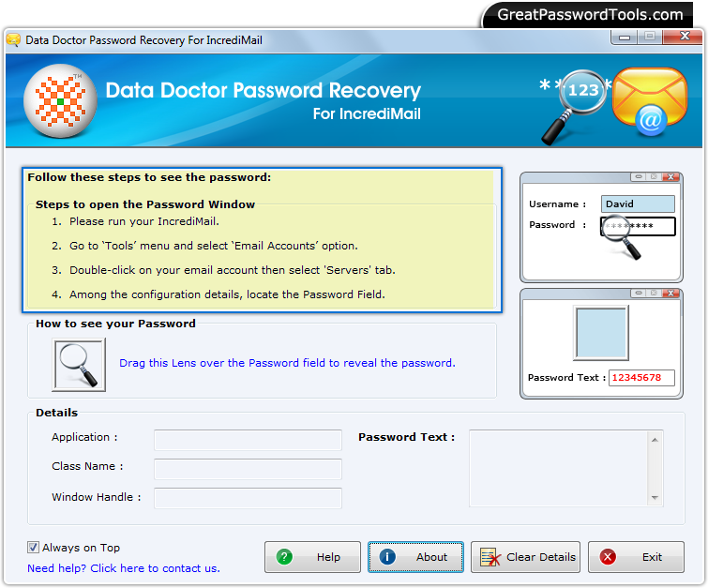Image resolution: width=708 pixels, height=588 pixels.
Task: Click the red X Exit icon
Action: coord(608,557)
